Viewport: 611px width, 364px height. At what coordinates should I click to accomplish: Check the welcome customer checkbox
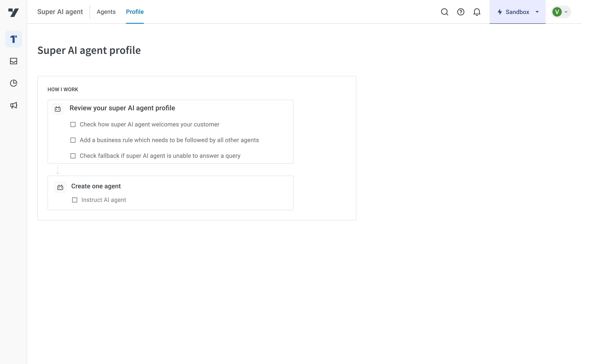73,124
